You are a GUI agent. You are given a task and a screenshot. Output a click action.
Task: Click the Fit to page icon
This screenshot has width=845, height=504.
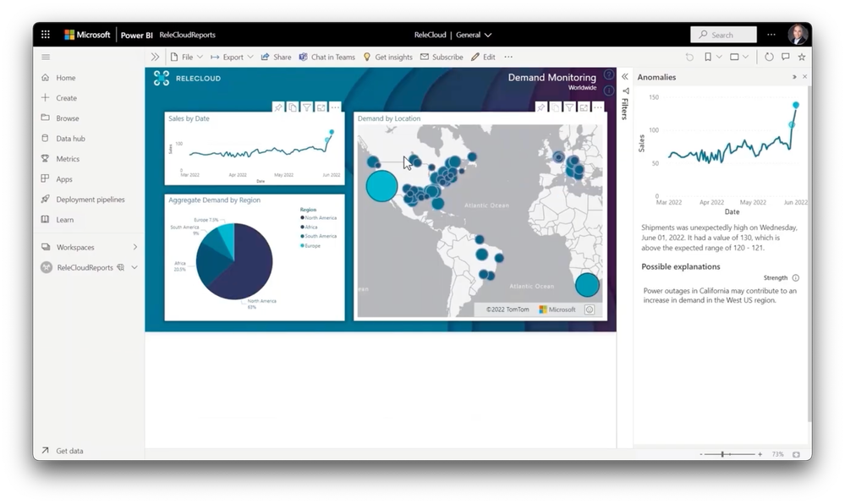point(796,454)
